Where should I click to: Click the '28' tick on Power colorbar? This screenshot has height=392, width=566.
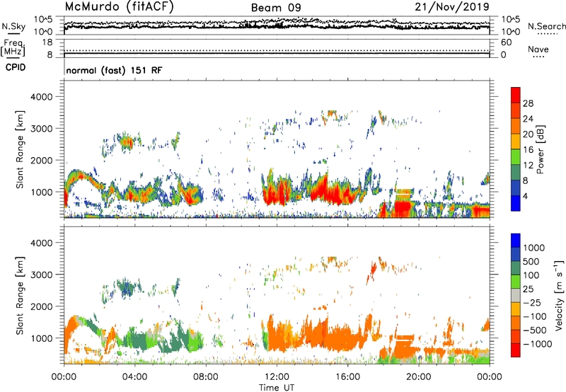pos(528,103)
